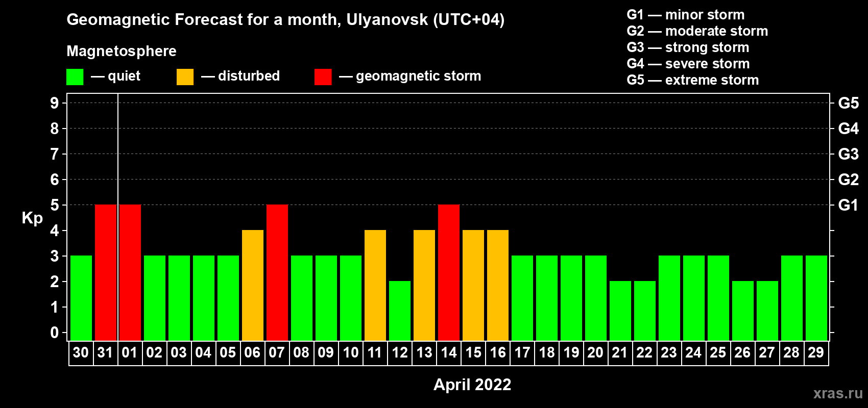Click the 'Magnetosphere' heading

[x=122, y=51]
